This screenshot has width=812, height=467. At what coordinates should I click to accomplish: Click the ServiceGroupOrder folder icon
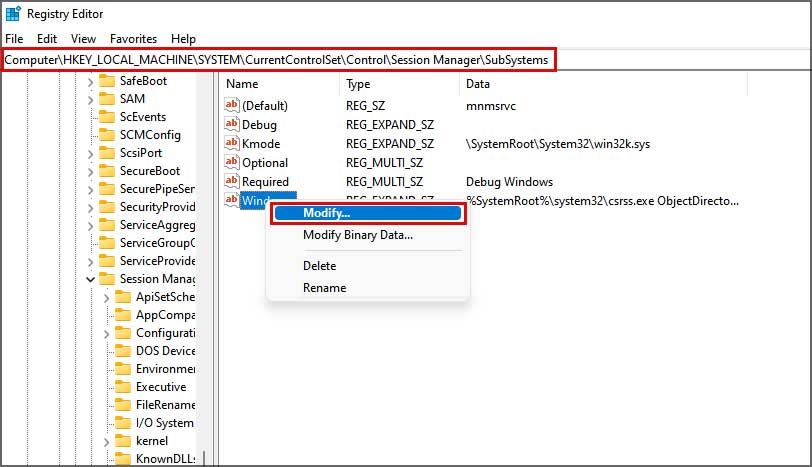pos(107,243)
